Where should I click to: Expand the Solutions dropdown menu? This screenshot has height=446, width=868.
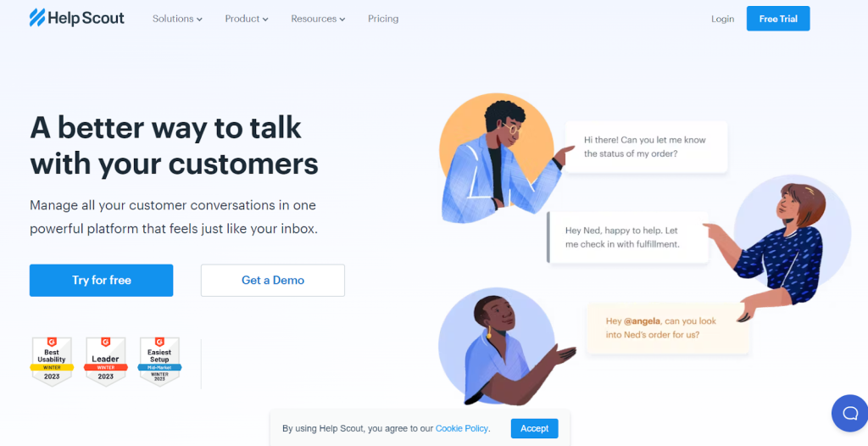point(177,19)
